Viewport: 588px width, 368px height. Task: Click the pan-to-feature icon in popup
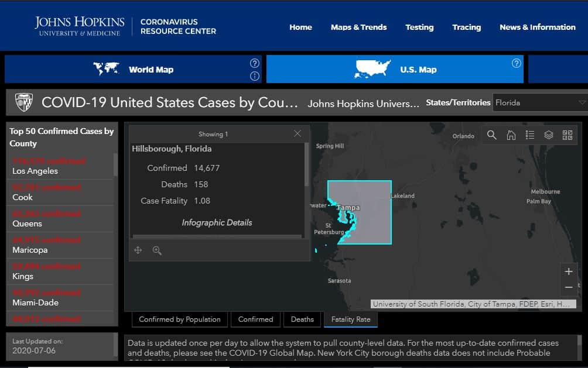pyautogui.click(x=138, y=250)
